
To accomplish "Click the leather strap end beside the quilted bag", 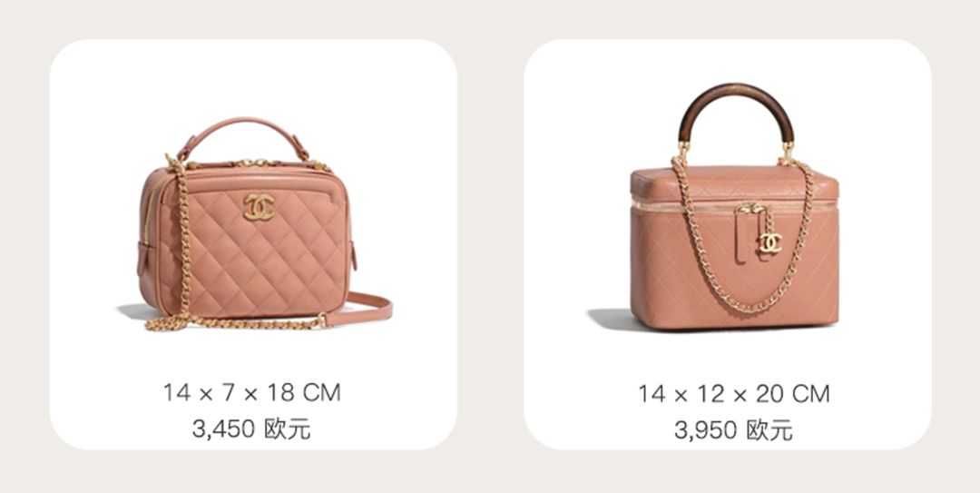I will pos(359,309).
